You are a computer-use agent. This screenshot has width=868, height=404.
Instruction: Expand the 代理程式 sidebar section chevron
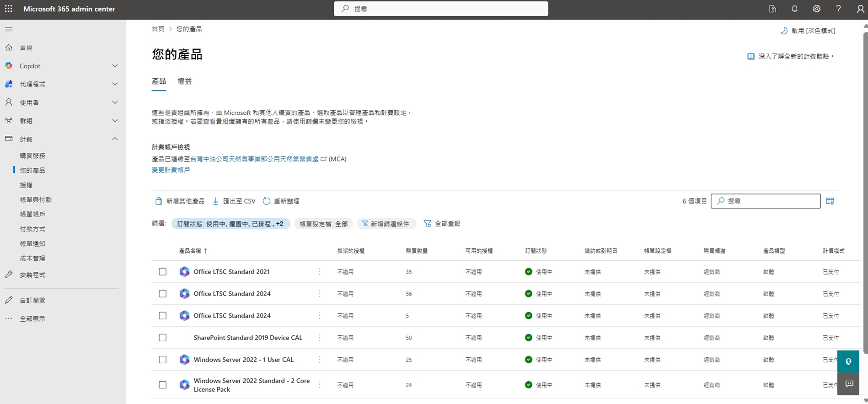115,84
